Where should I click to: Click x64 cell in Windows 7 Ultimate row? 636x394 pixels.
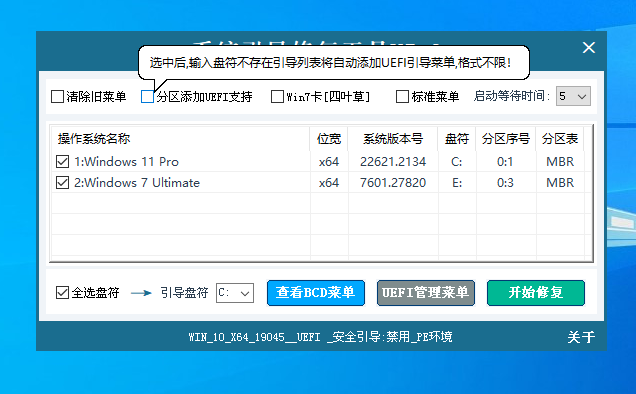click(x=329, y=183)
